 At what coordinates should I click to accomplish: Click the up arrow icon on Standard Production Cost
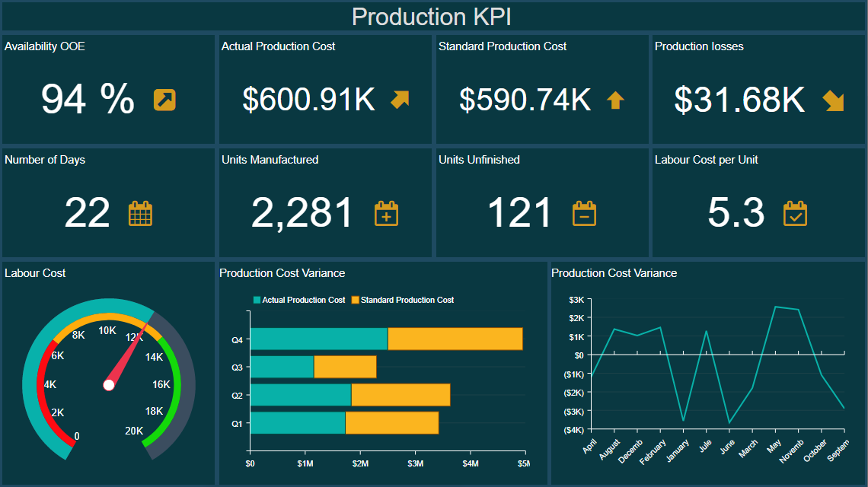tap(615, 99)
